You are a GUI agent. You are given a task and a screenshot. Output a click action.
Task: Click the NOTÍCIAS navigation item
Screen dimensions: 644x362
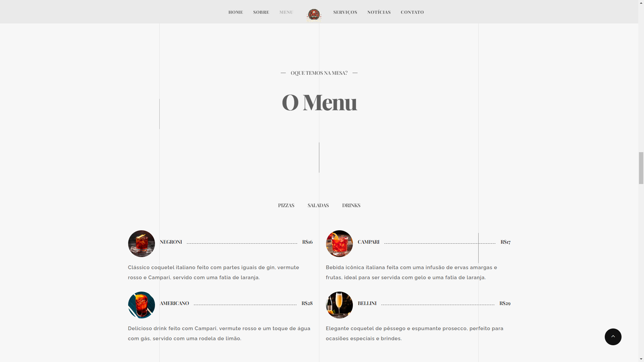379,12
